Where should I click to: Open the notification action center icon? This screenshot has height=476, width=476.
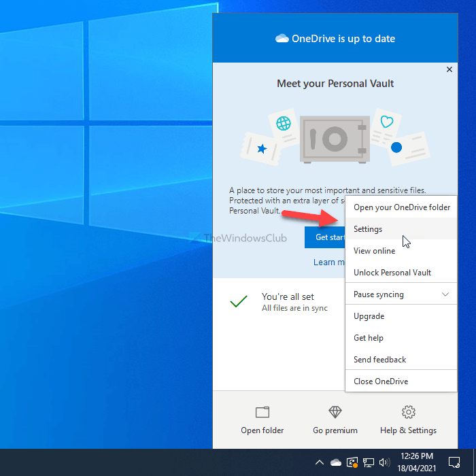point(455,462)
